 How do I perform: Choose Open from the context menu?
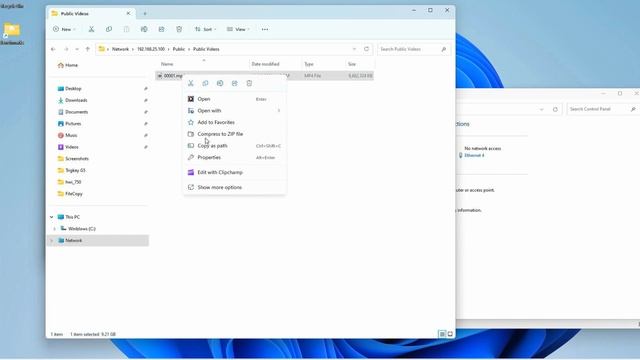point(234,99)
